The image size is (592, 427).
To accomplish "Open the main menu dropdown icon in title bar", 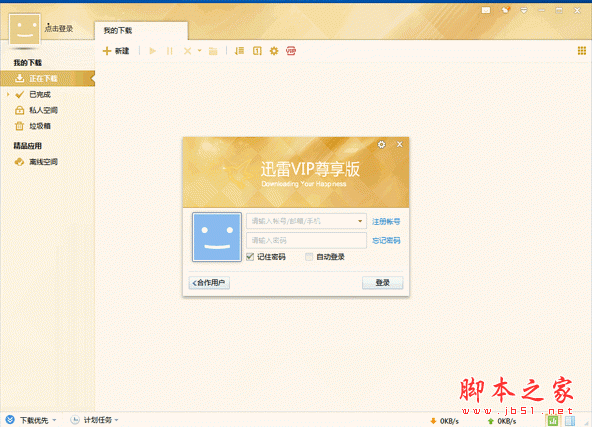I will tap(524, 11).
